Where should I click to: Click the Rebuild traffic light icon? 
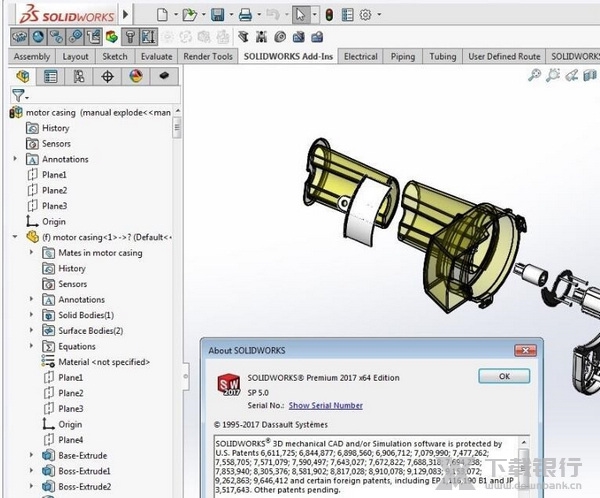329,15
